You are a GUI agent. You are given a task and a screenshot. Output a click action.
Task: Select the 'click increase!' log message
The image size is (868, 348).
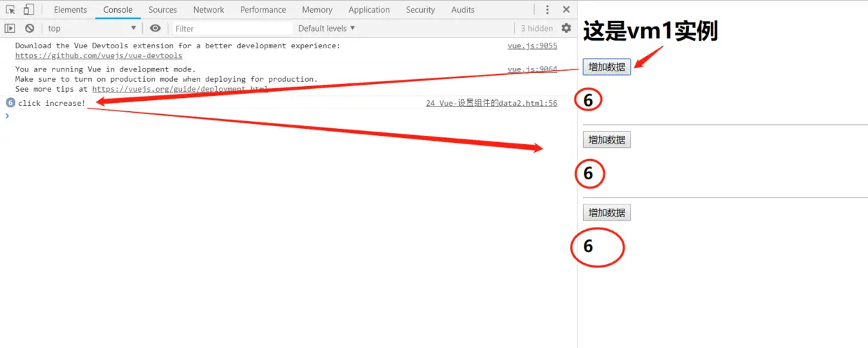(52, 104)
